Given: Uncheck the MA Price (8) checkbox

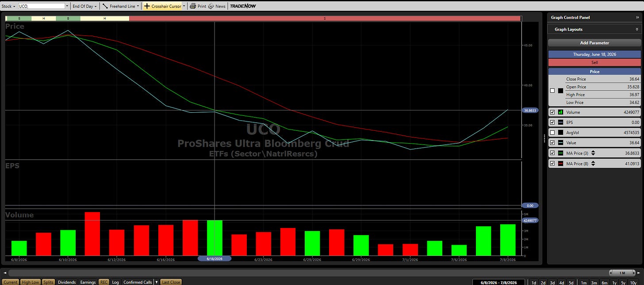Looking at the screenshot, I should coord(552,163).
